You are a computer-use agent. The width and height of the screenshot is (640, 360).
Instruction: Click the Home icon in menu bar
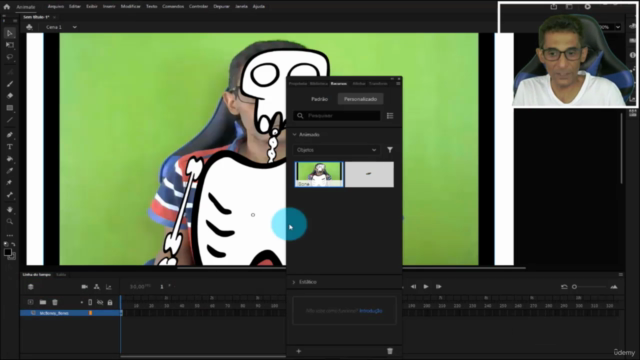7,7
